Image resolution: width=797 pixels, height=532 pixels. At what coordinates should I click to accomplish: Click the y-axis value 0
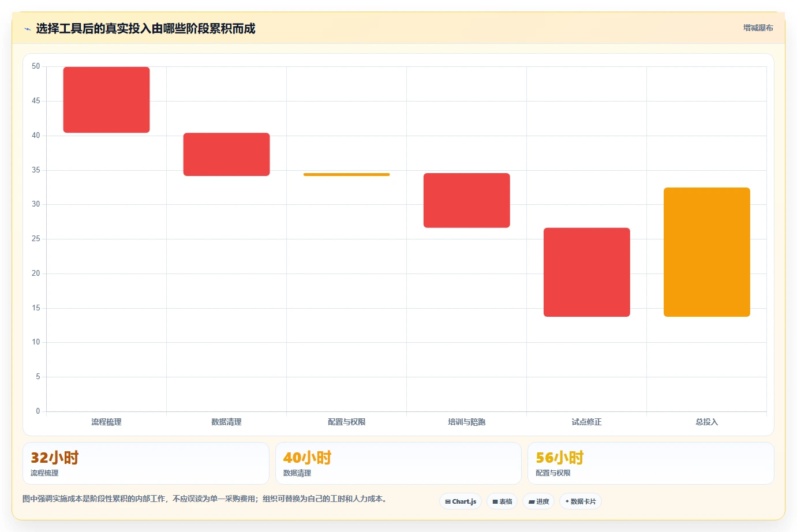[38, 411]
